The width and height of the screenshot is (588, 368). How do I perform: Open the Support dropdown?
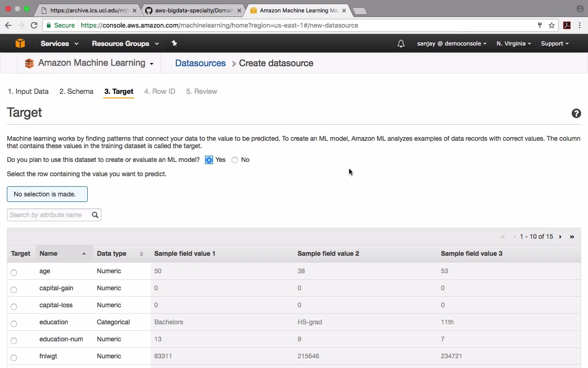pyautogui.click(x=554, y=44)
